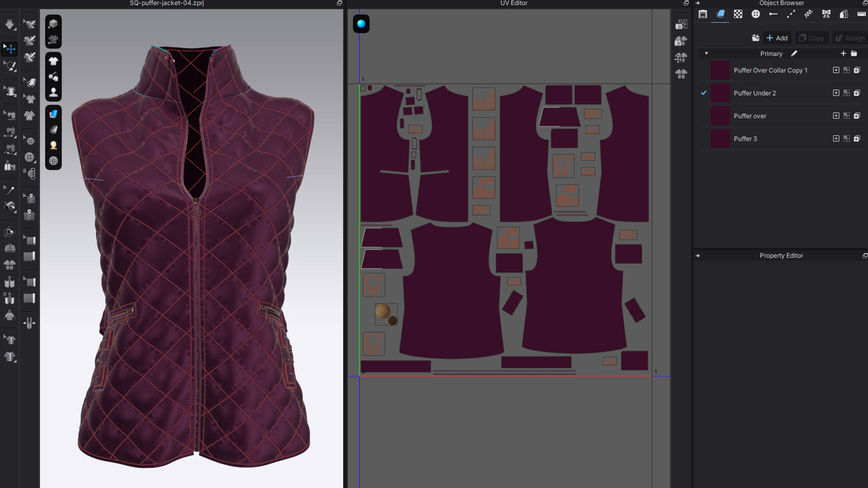Image resolution: width=868 pixels, height=488 pixels.
Task: Open the Puckering squiggle tab
Action: [808, 14]
